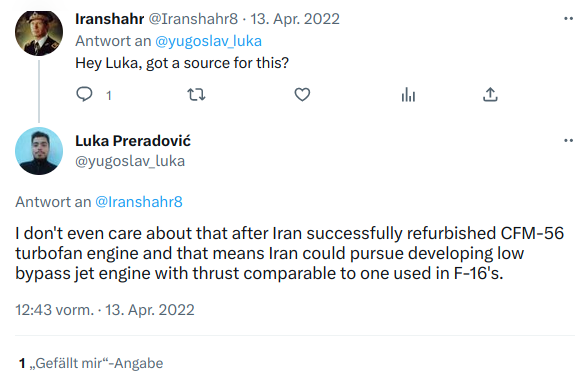This screenshot has width=575, height=375.
Task: Open tweet analytics bar chart icon
Action: pyautogui.click(x=408, y=95)
